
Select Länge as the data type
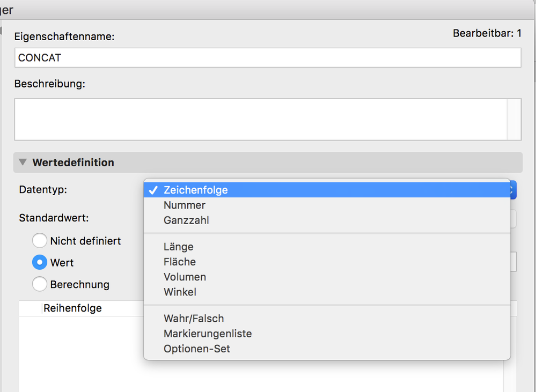point(179,247)
